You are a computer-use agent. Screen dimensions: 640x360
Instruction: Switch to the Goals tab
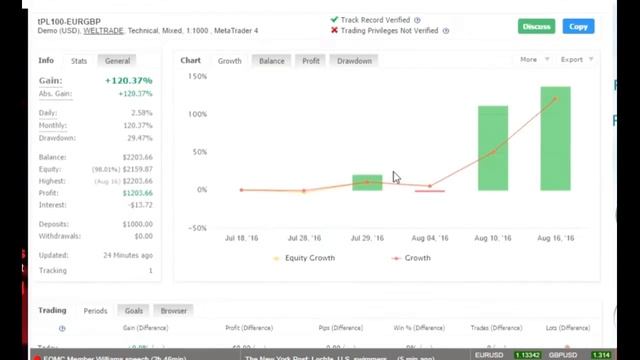coord(133,311)
